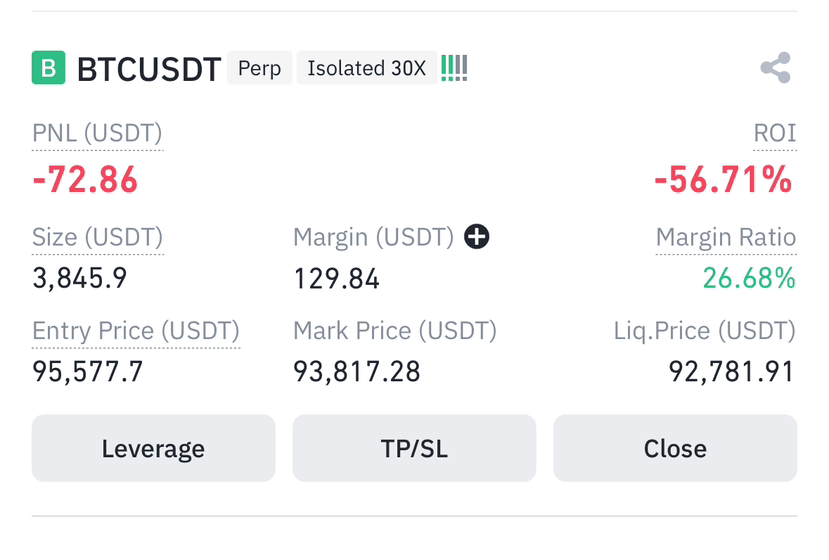The height and width of the screenshot is (560, 829).
Task: Open the Leverage adjustment button
Action: (153, 448)
